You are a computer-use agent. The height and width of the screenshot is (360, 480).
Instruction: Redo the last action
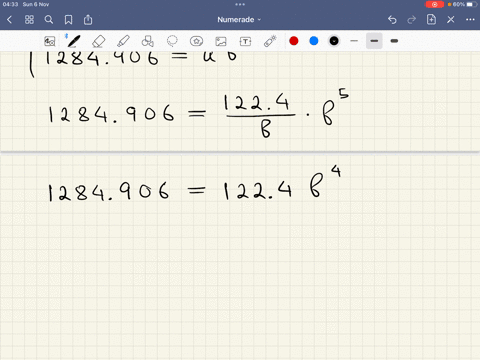pos(412,20)
